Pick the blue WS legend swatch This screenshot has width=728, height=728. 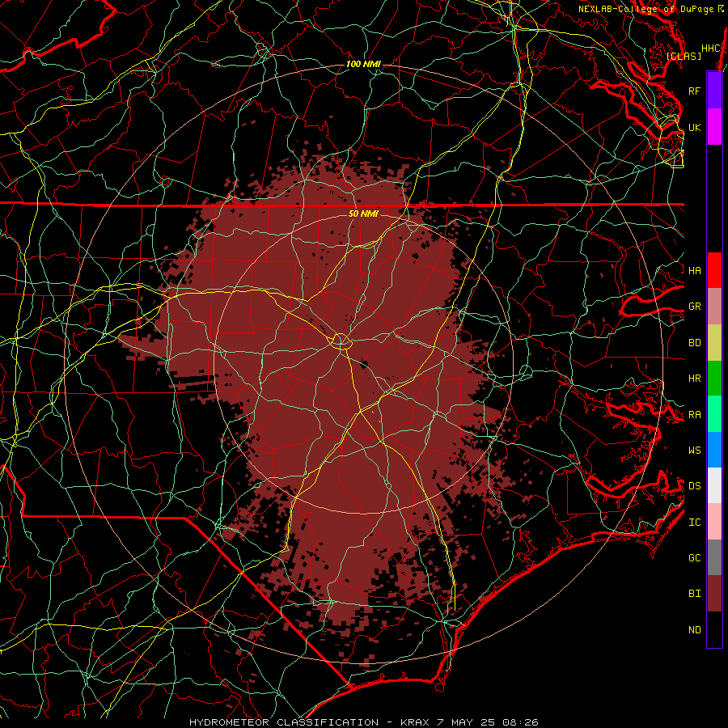pos(714,450)
